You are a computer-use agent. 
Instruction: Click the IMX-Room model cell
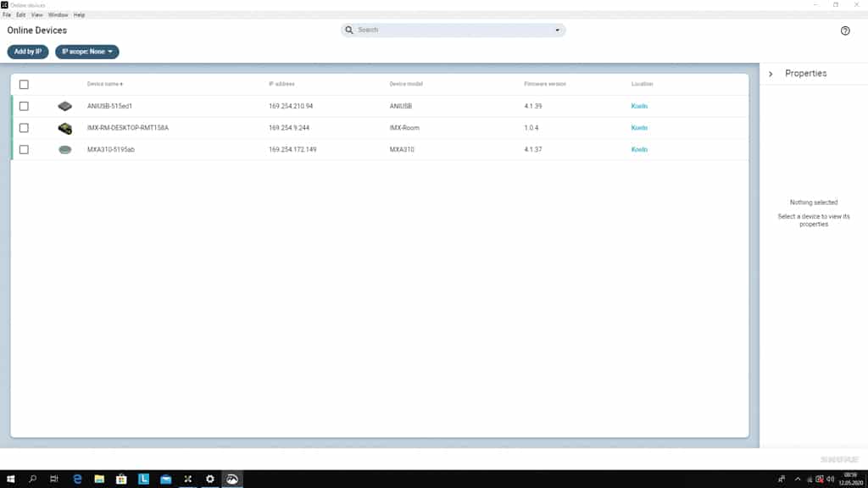click(x=404, y=128)
